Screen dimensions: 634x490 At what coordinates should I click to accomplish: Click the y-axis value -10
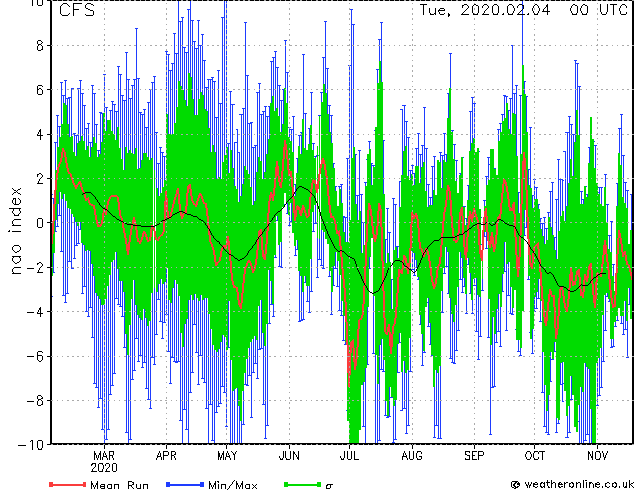(x=32, y=445)
